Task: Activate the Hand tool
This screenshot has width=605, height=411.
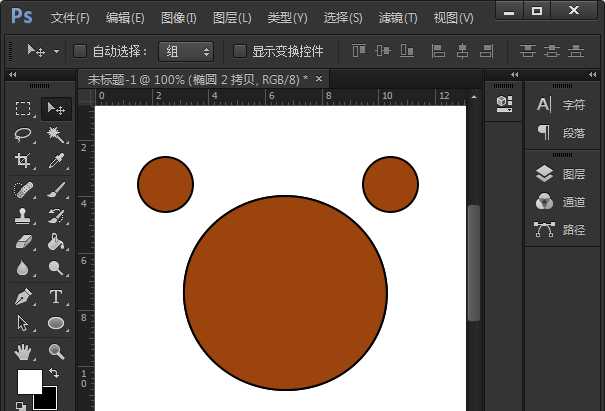Action: pyautogui.click(x=23, y=351)
